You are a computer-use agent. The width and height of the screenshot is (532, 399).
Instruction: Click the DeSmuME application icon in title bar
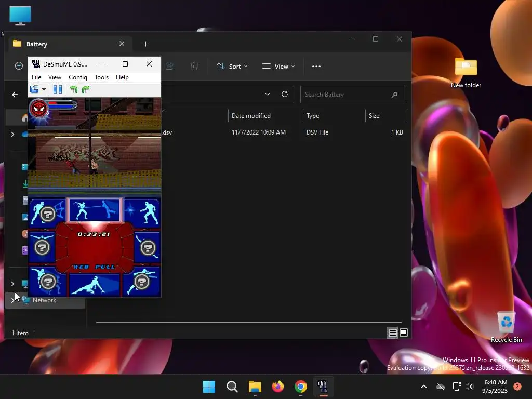click(x=36, y=64)
